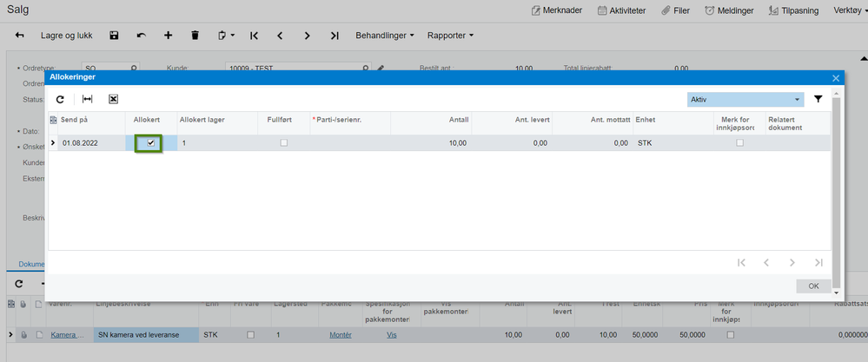Open Meldinger notifications
The height and width of the screenshot is (362, 868).
[x=728, y=10]
